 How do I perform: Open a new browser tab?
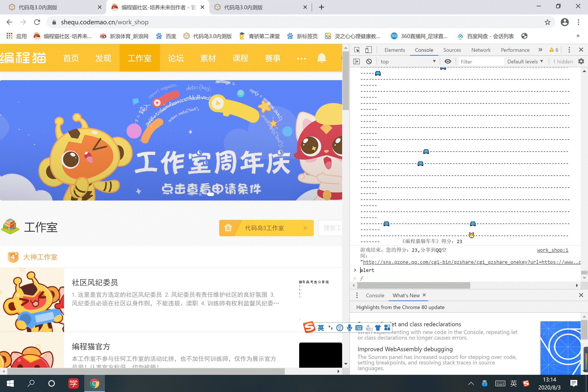322,7
